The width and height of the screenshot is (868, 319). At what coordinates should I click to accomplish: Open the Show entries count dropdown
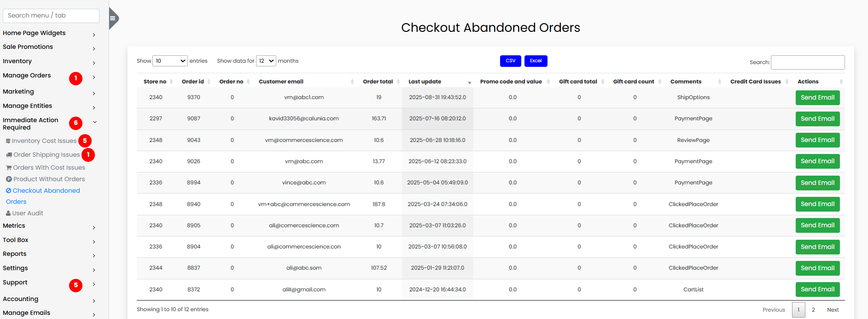tap(170, 61)
